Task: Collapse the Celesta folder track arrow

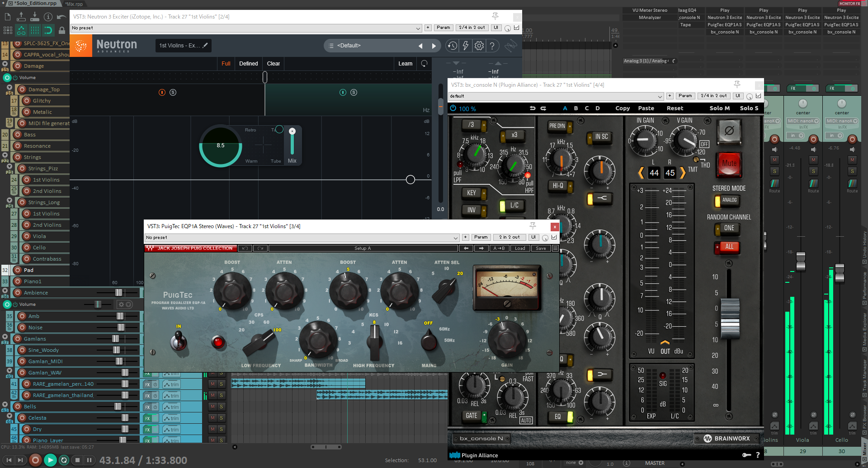Action: tap(9, 416)
